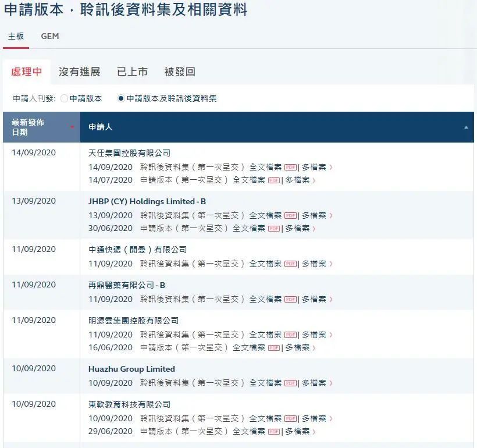Expand 多檔案 for 中通快遞 11/09/2020 entry
477x448 pixels.
click(x=317, y=264)
